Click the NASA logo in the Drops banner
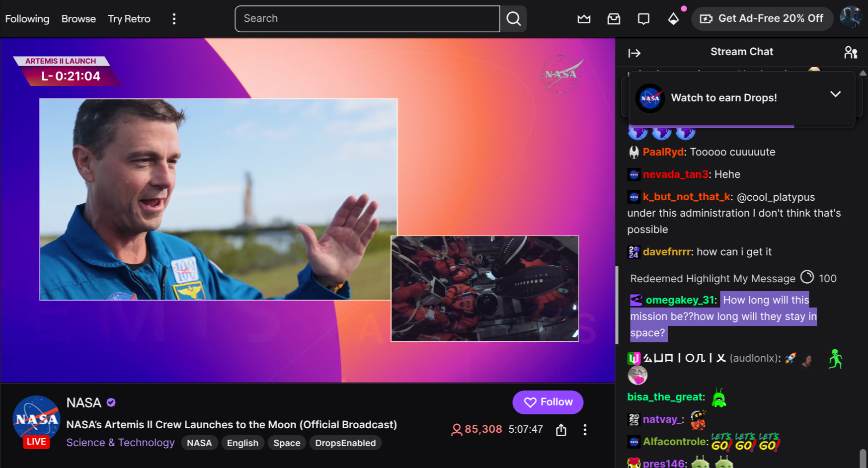 tap(650, 98)
